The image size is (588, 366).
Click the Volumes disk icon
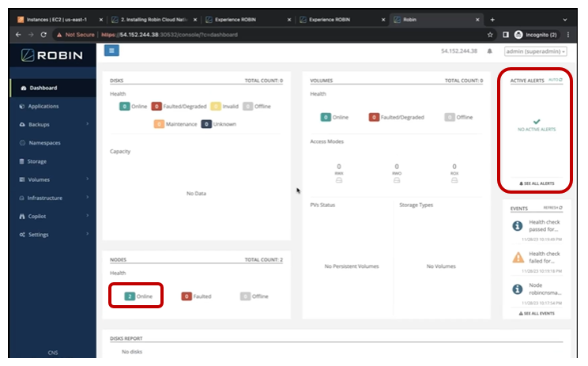pyautogui.click(x=22, y=179)
